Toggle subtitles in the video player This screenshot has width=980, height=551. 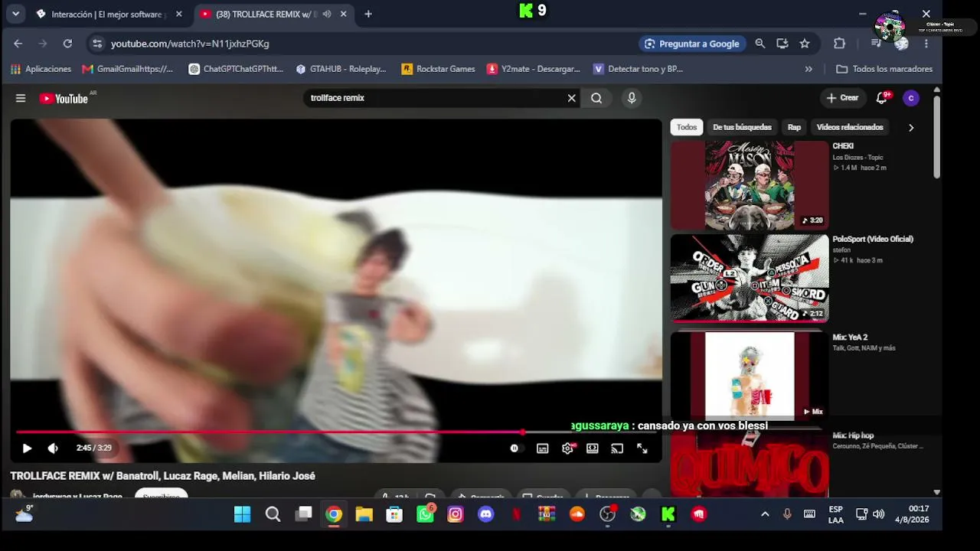(542, 448)
